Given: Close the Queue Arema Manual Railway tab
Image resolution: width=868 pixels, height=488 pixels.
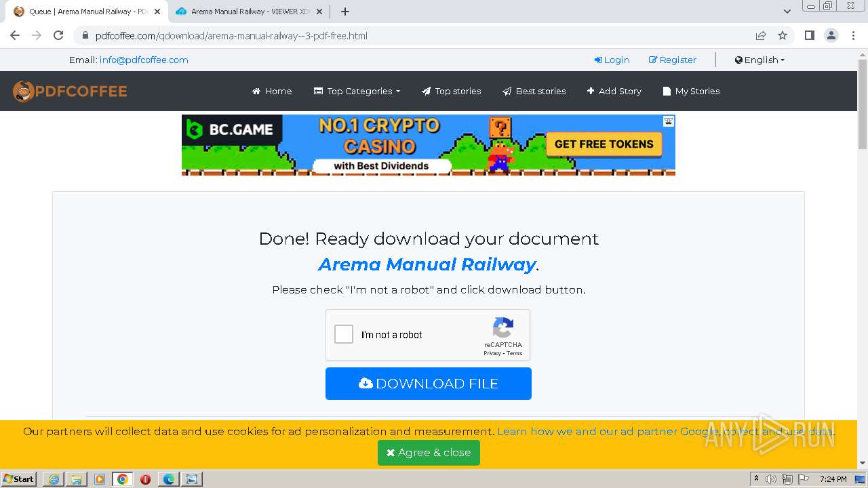Looking at the screenshot, I should pos(157,12).
